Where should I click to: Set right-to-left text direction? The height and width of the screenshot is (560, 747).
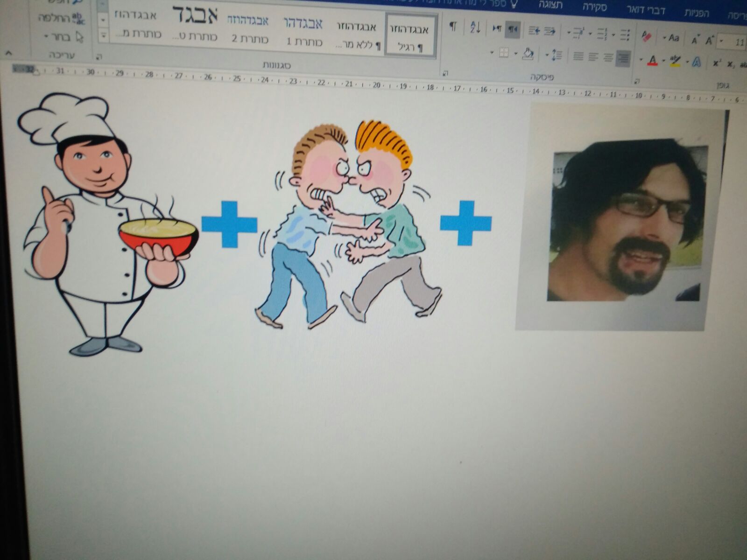pyautogui.click(x=513, y=30)
